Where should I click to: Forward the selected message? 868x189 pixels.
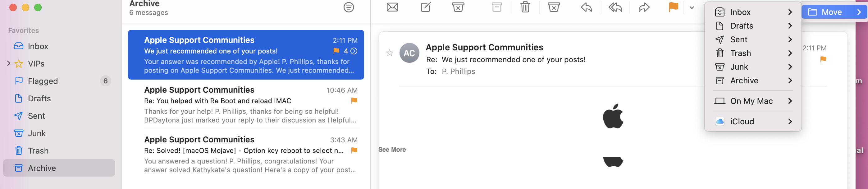pyautogui.click(x=644, y=7)
